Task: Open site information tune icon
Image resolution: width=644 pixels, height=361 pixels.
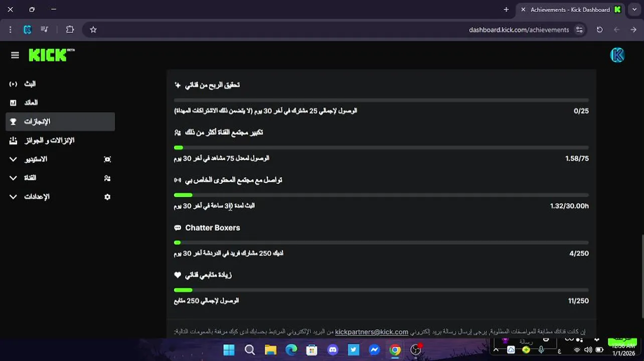Action: 579,30
